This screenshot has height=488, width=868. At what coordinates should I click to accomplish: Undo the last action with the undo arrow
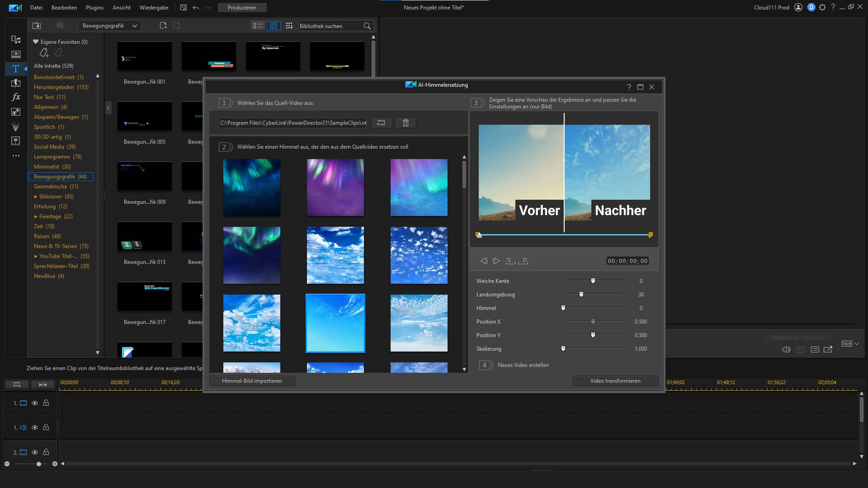click(x=196, y=8)
